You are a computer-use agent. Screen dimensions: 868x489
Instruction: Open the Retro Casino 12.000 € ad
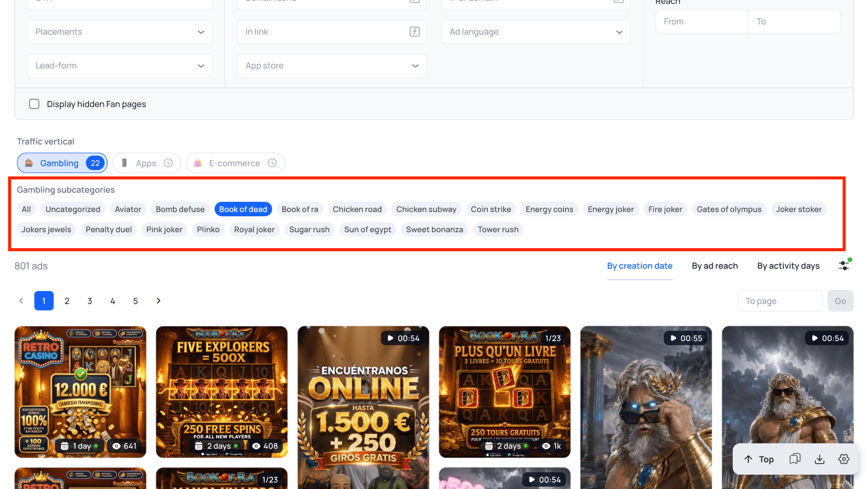tap(81, 392)
